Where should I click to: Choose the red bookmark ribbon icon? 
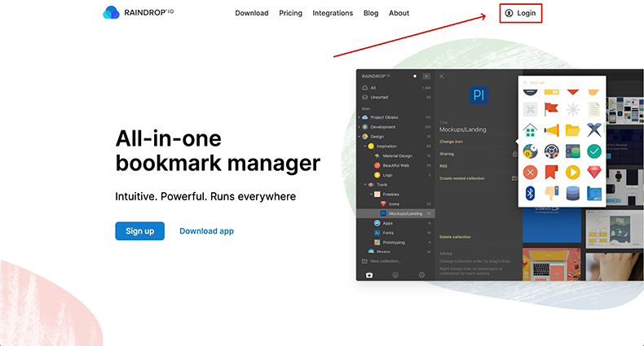tap(551, 172)
